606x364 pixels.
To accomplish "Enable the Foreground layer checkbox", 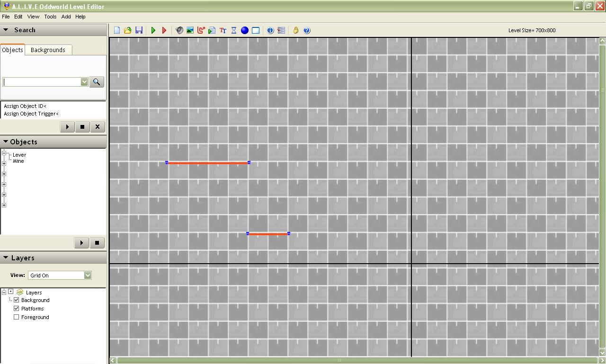I will pos(17,317).
